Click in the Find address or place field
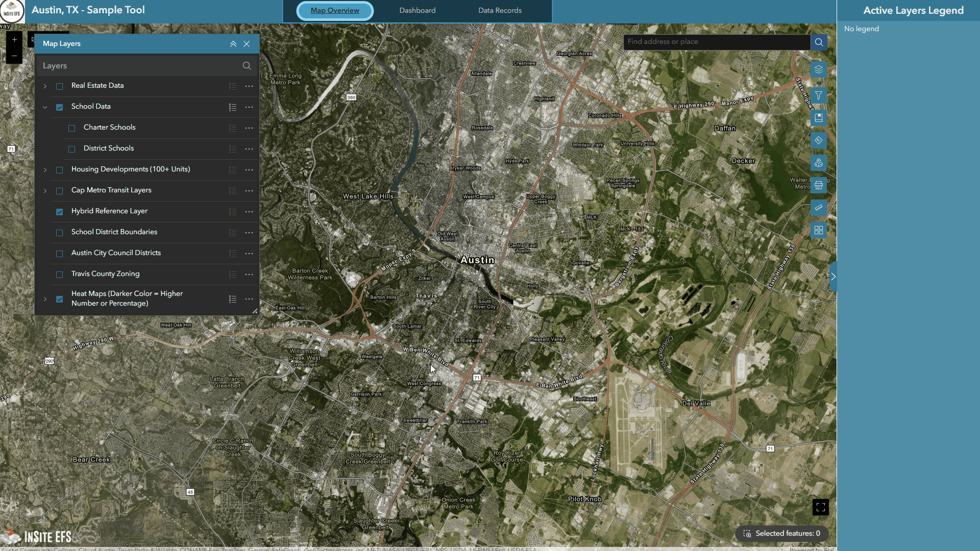The width and height of the screenshot is (980, 551). point(717,42)
